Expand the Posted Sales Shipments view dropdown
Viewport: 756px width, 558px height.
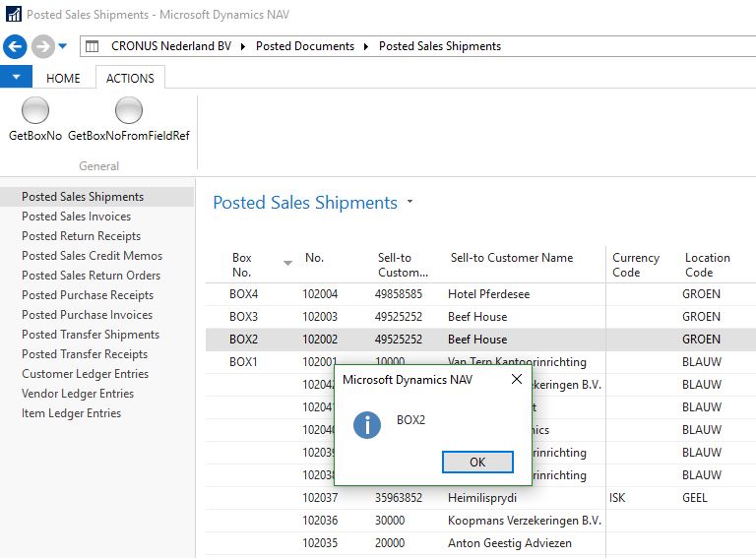coord(409,203)
